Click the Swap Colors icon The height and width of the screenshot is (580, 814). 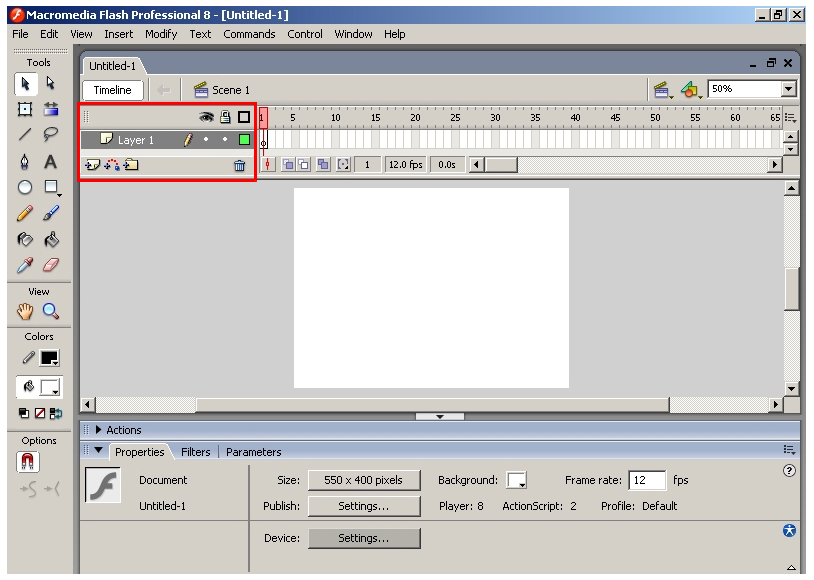[x=56, y=413]
